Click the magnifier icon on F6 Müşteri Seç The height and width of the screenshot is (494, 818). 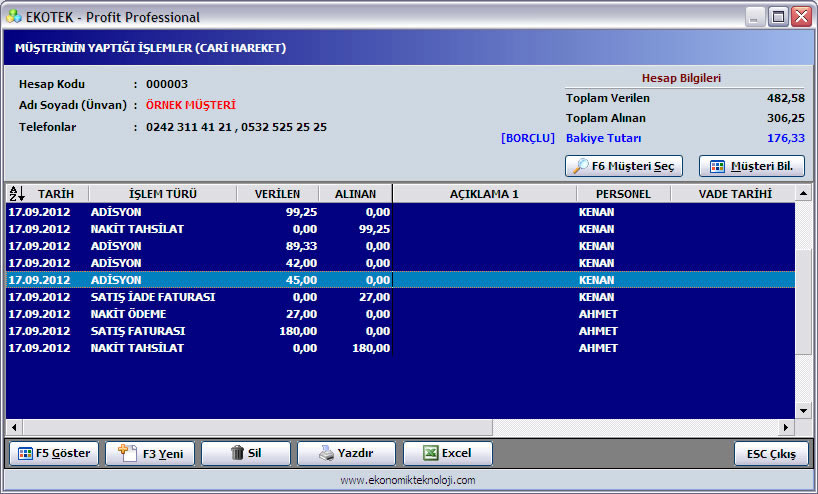click(x=580, y=166)
